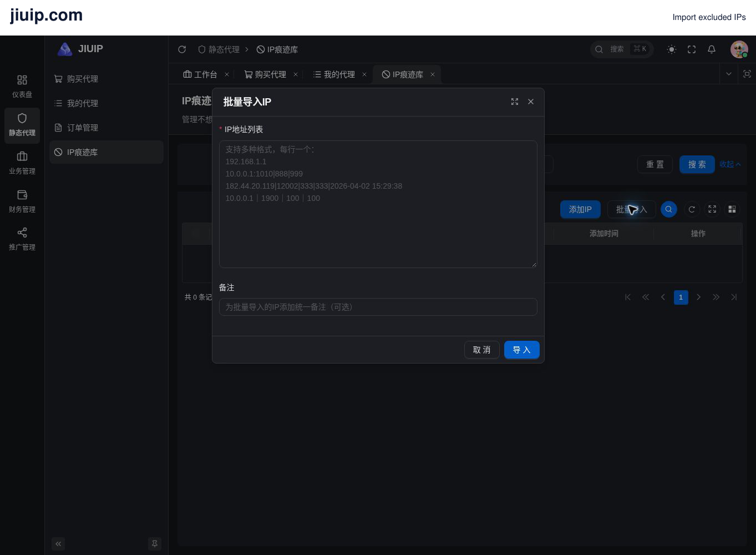Collapse the filters with 收起
The image size is (756, 555).
tap(730, 164)
